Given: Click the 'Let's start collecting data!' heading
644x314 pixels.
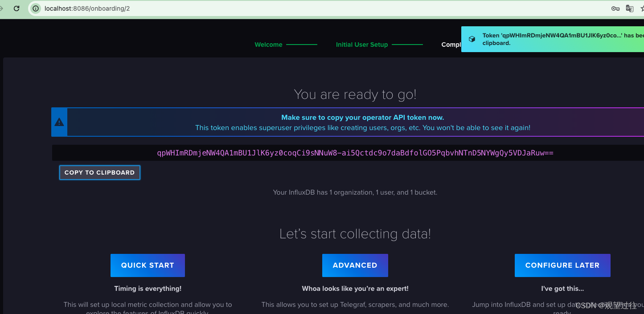Looking at the screenshot, I should pos(355,234).
